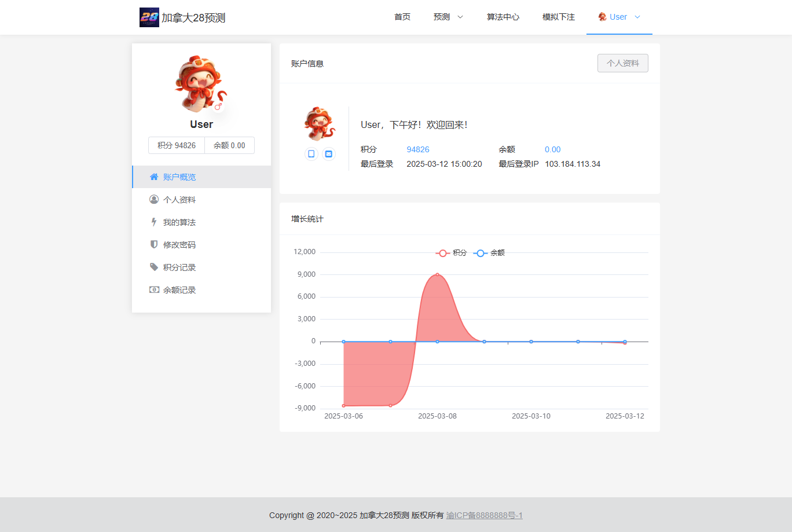Click the mobile phone binding icon
792x532 pixels.
tap(311, 154)
